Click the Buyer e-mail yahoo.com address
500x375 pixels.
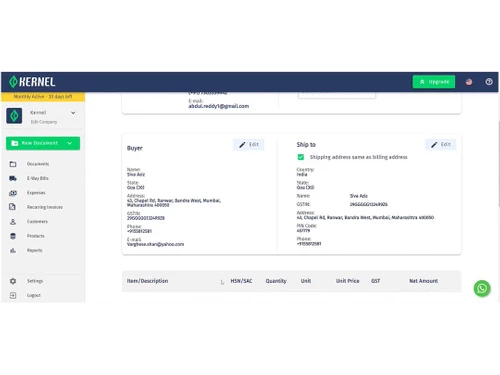[x=155, y=244]
